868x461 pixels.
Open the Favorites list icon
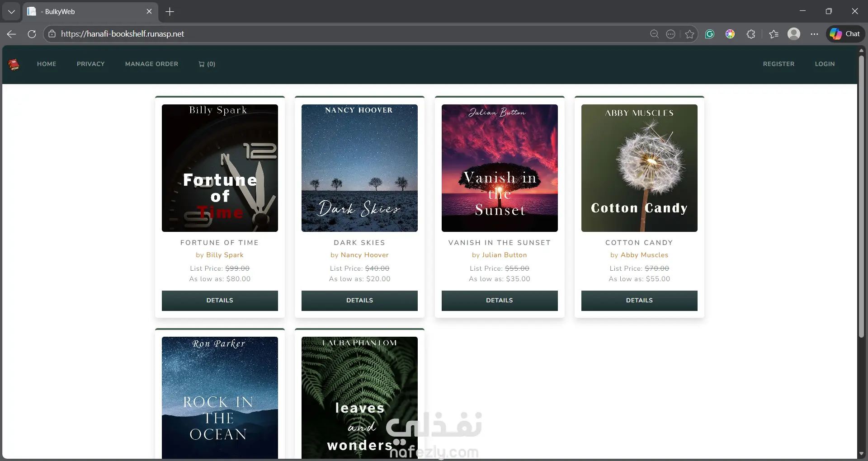coord(774,34)
